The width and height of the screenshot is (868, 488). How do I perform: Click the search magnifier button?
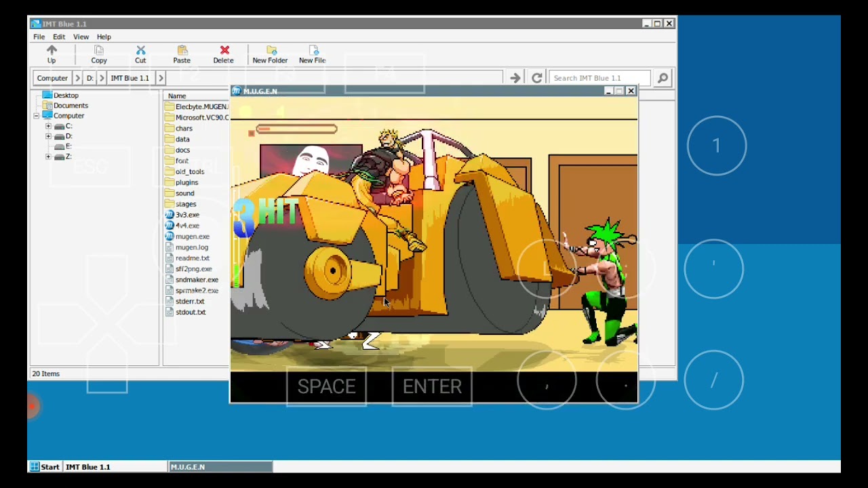663,78
